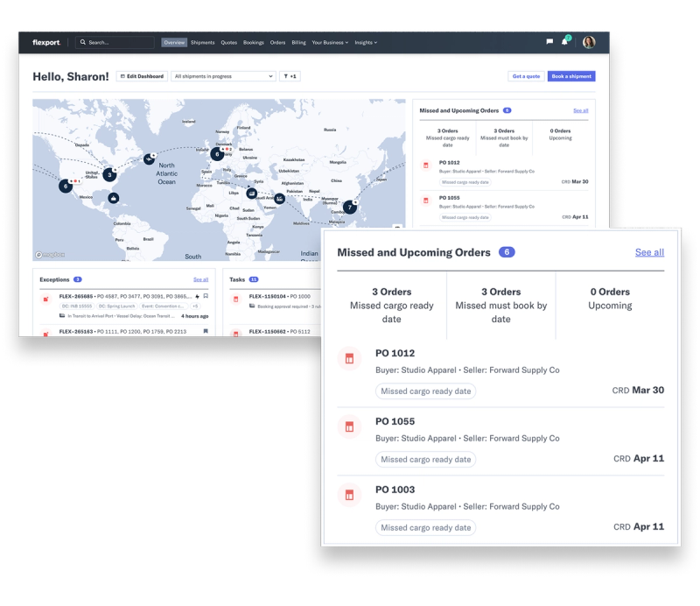Click Get a quote button
This screenshot has width=700, height=606.
click(x=527, y=76)
